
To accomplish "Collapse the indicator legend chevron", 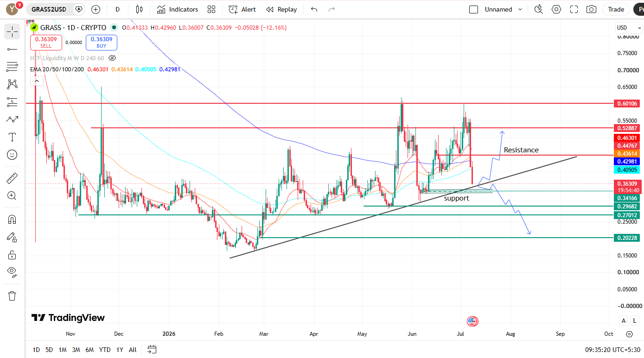I will 36,81.
